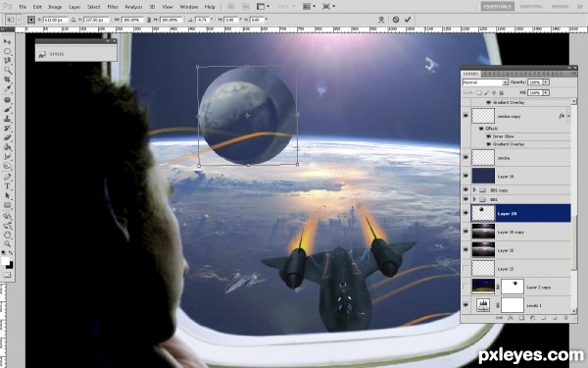Switch to Essentials workspace

pos(497,7)
